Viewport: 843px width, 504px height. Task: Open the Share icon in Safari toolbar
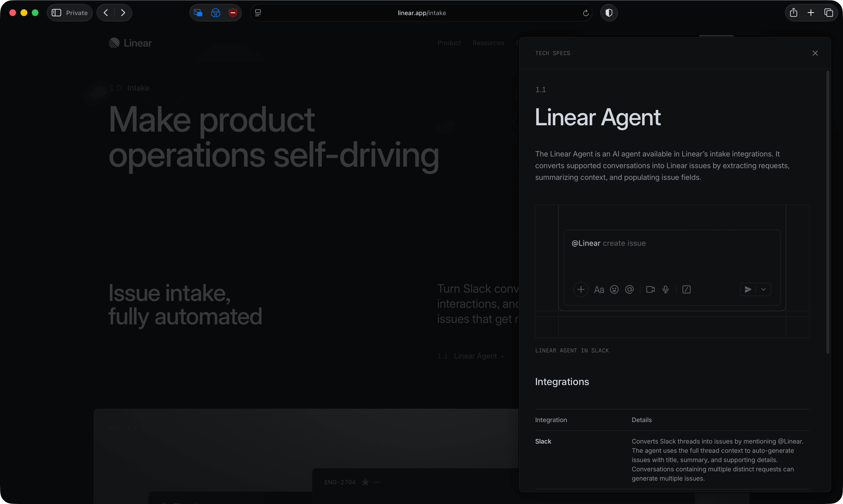pos(793,13)
